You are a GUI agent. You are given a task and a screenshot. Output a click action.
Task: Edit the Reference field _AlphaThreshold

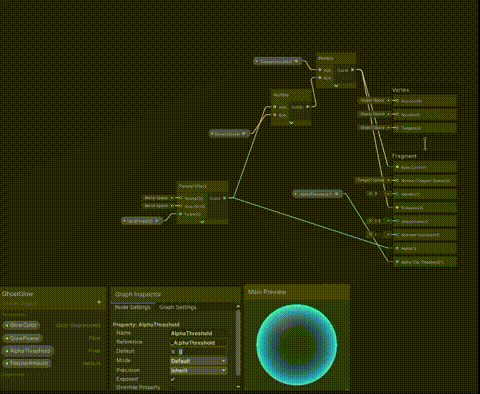click(x=199, y=343)
